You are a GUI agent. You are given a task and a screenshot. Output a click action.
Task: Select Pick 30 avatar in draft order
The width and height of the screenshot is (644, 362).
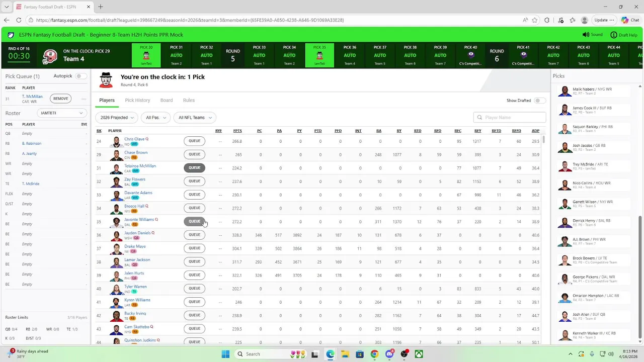(x=146, y=56)
